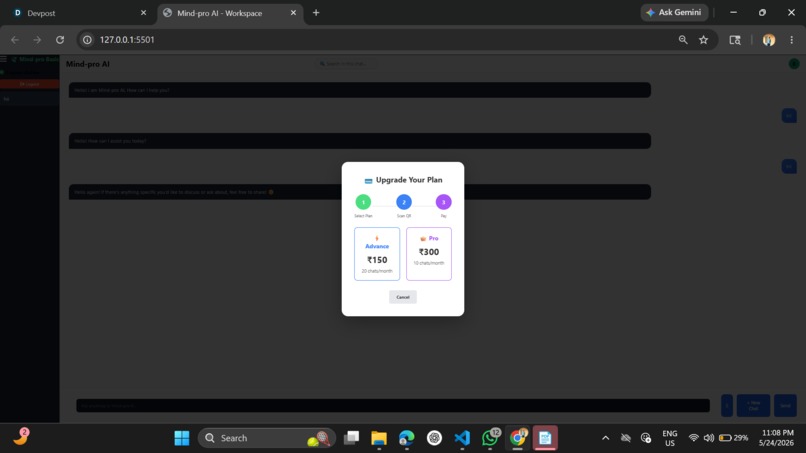Click the battery 29% indicator

(734, 438)
